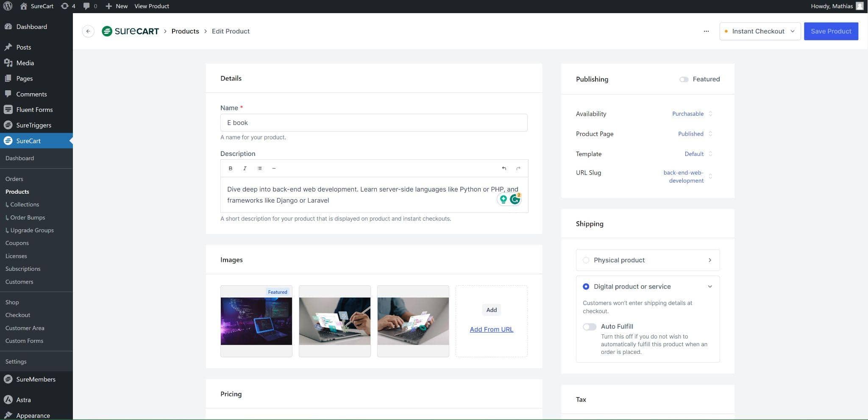Select the featured purple laptop image thumbnail
868x420 pixels.
pos(256,321)
